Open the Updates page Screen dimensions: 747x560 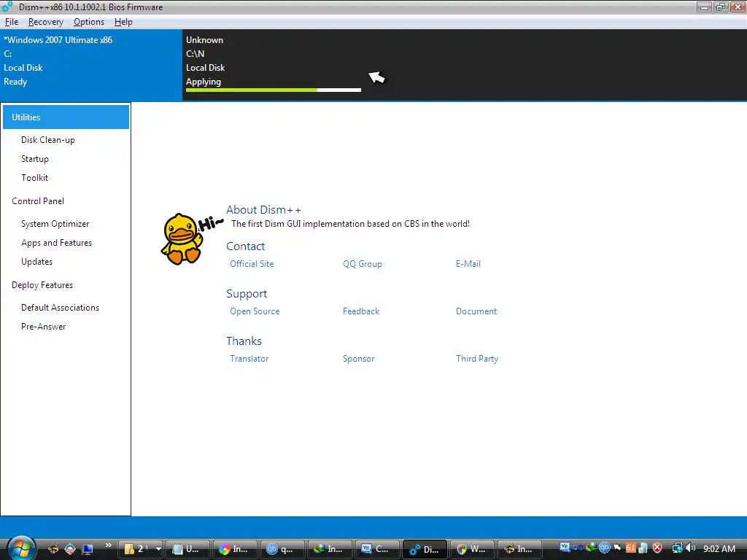click(x=36, y=262)
